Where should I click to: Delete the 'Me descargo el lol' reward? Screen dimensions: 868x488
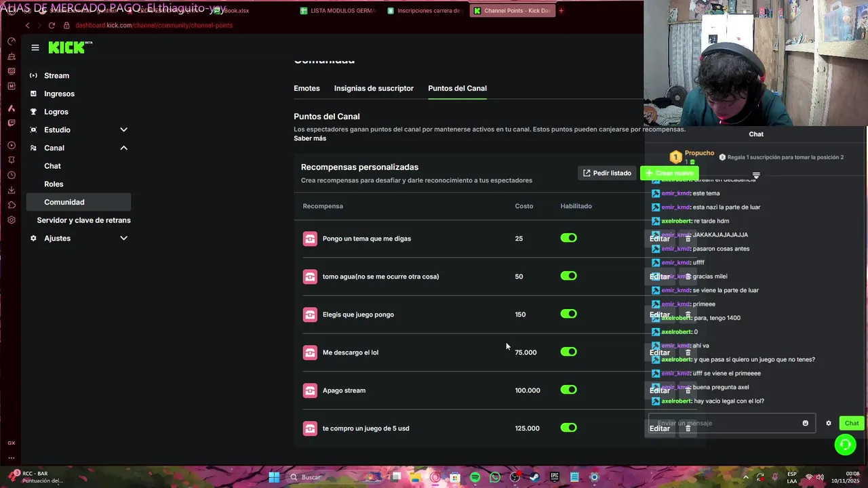[688, 352]
